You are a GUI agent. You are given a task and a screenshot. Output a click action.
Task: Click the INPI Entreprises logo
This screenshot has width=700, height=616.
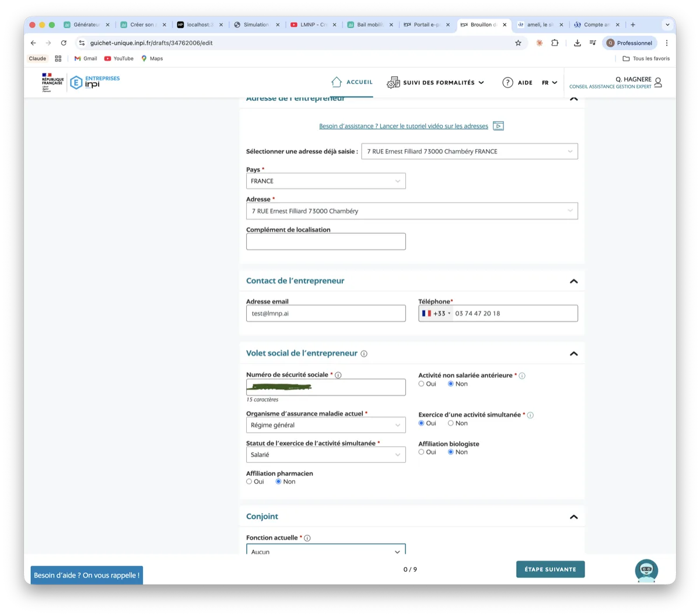(94, 82)
